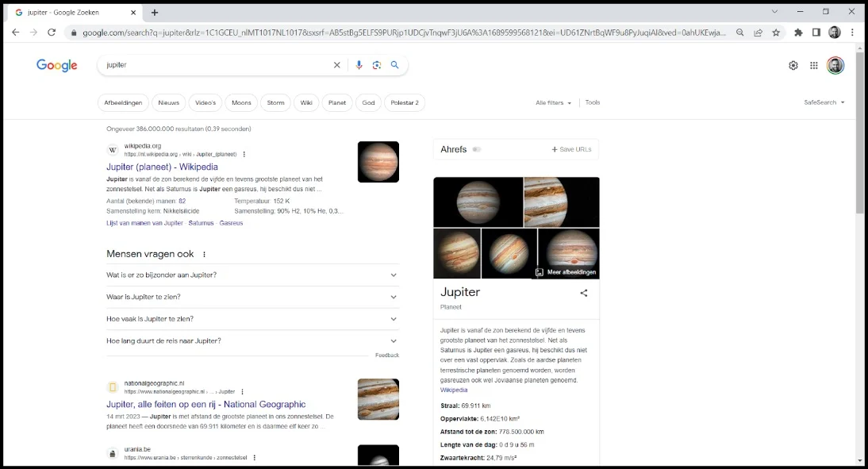Click the padlock site info icon
Viewport: 868px width, 469px height.
pos(73,33)
